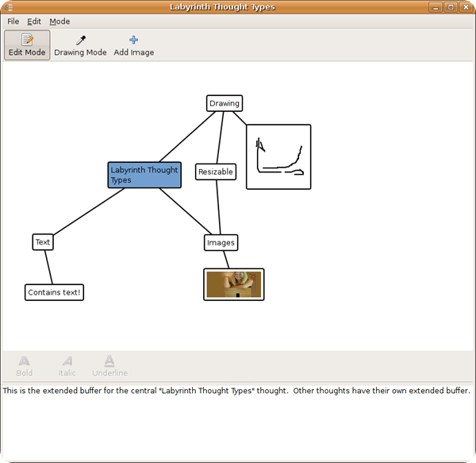This screenshot has width=476, height=463.
Task: Click the embedded photo image thought
Action: tap(234, 284)
